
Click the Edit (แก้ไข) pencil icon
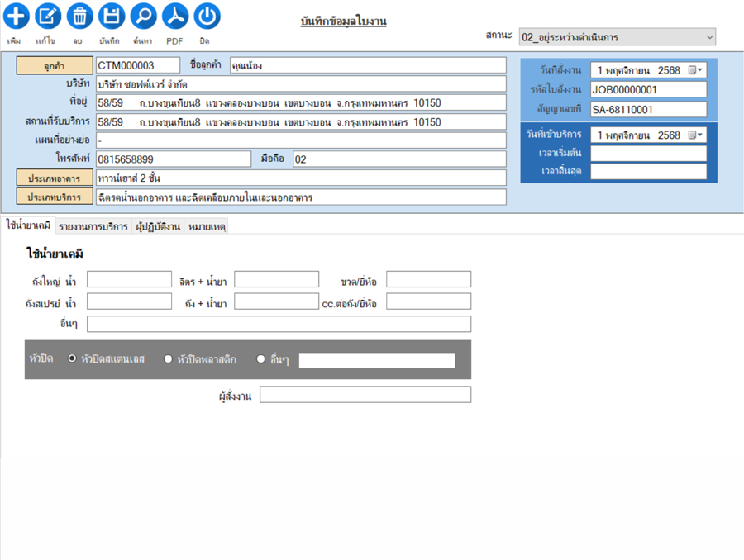click(48, 16)
